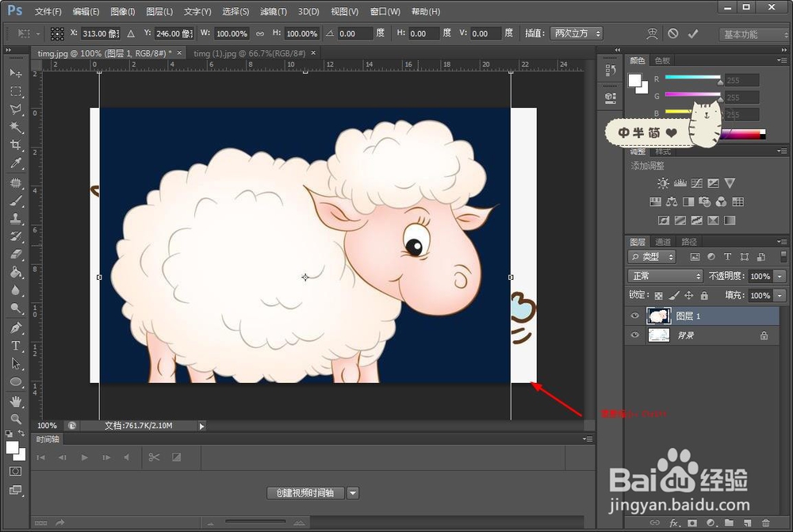Select the Move tool
The height and width of the screenshot is (532, 793).
coord(16,73)
